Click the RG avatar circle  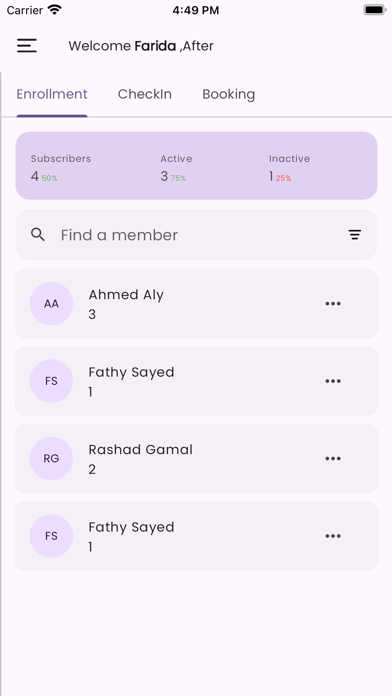[x=51, y=459]
